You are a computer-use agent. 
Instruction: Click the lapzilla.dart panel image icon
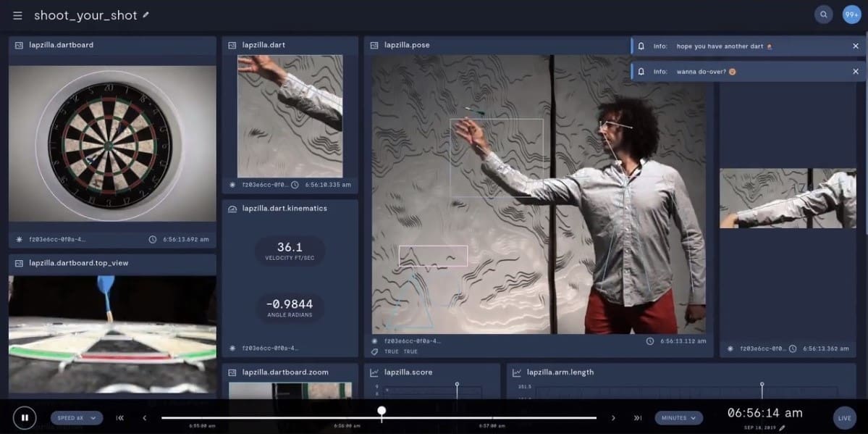(x=232, y=45)
